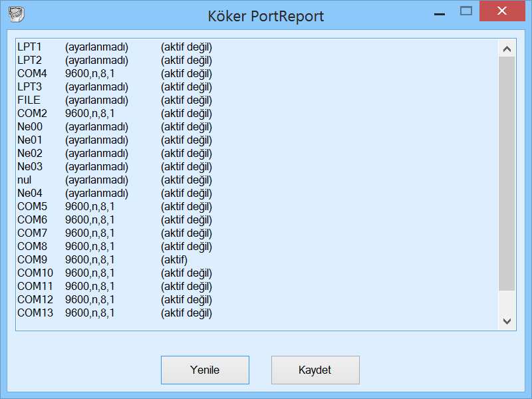This screenshot has height=399, width=532.
Task: Select the LPT3 port entry
Action: click(x=100, y=86)
